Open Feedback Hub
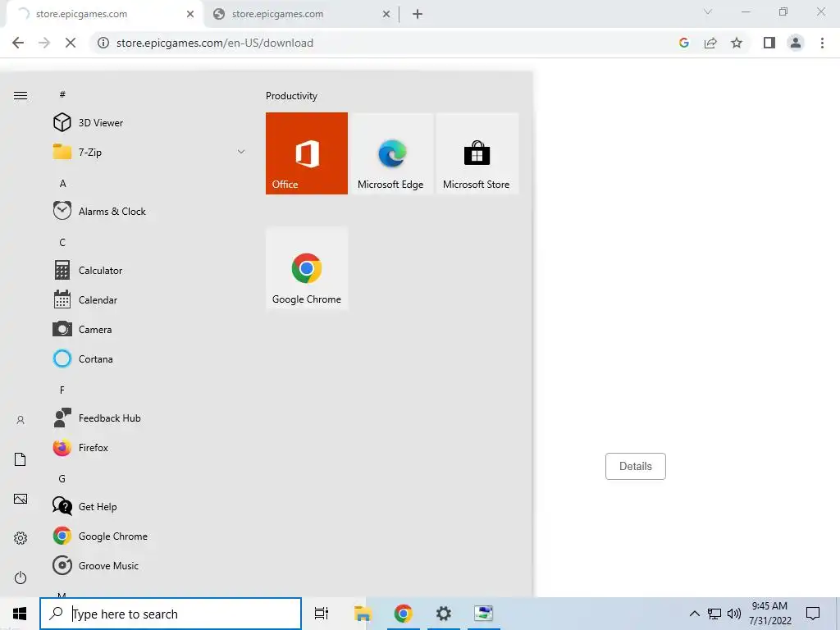The image size is (840, 630). tap(150, 418)
